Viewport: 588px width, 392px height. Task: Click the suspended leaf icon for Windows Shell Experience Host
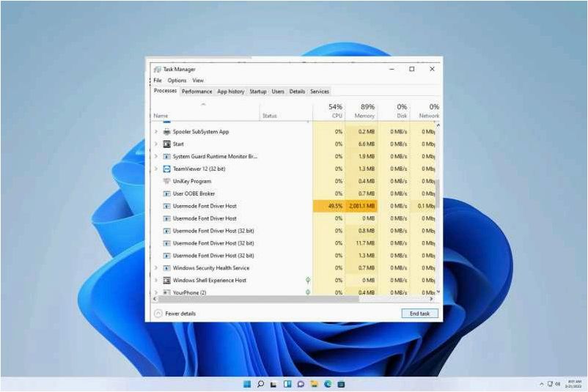(x=308, y=280)
